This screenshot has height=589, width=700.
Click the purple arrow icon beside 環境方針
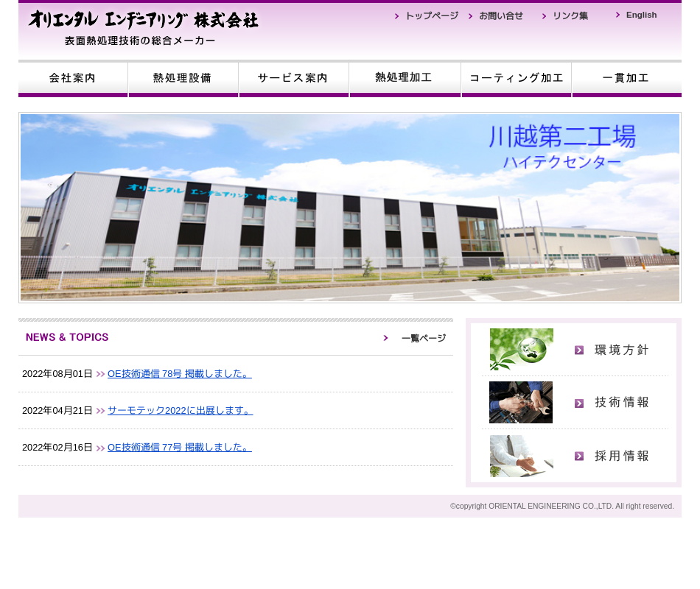click(579, 350)
